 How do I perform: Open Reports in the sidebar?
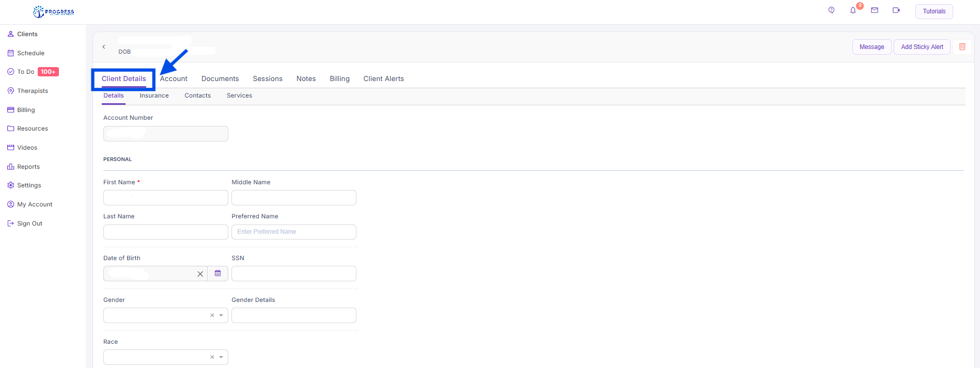click(x=28, y=167)
